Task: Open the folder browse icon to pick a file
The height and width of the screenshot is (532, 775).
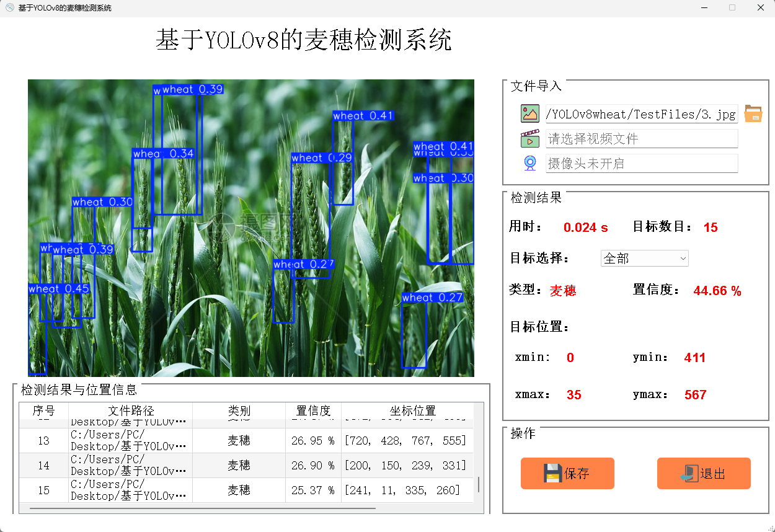Action: tap(753, 113)
